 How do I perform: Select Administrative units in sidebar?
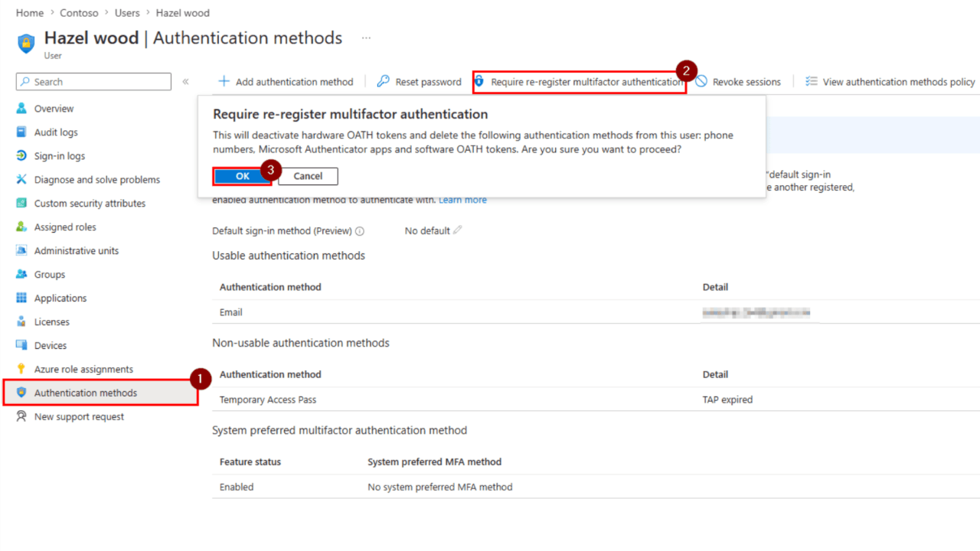(x=77, y=251)
